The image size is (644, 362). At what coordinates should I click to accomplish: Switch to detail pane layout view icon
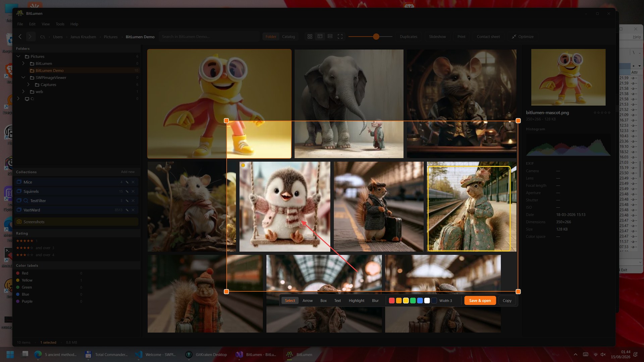point(320,37)
